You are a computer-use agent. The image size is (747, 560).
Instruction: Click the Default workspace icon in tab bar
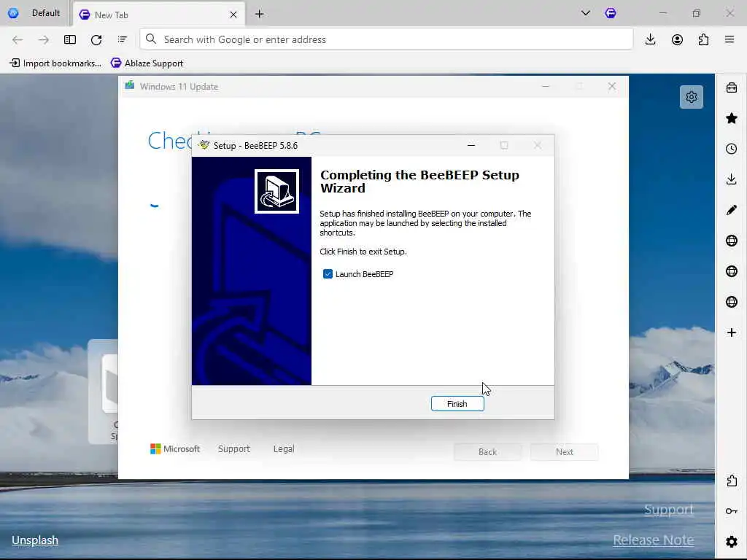[x=13, y=13]
